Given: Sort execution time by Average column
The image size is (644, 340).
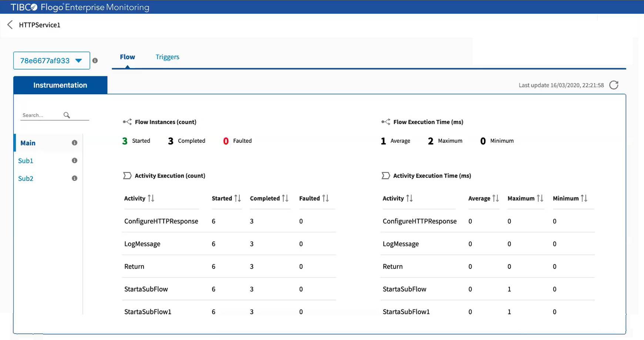Looking at the screenshot, I should [496, 198].
